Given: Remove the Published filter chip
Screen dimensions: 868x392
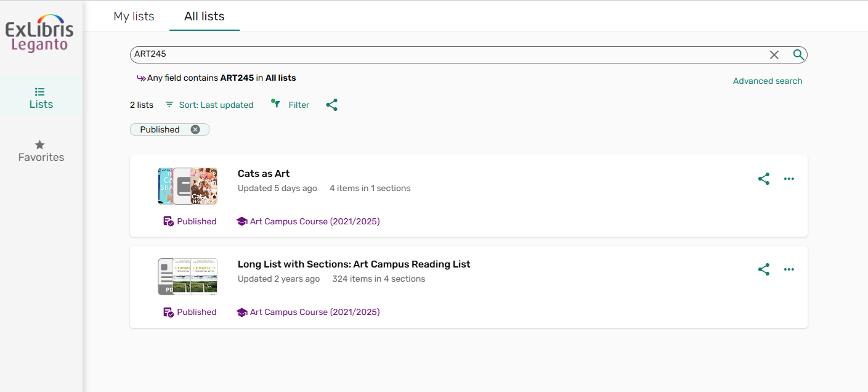Looking at the screenshot, I should 195,129.
